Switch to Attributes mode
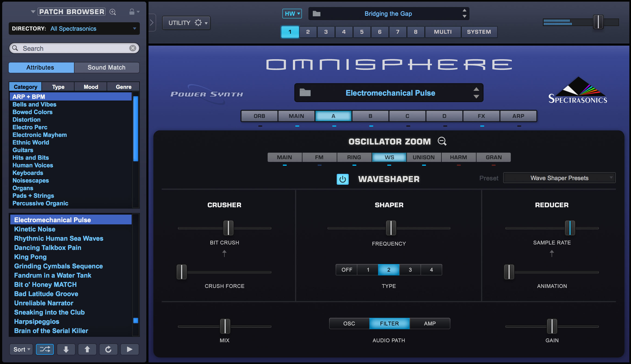Screen dimensions: 631x364 pos(41,67)
